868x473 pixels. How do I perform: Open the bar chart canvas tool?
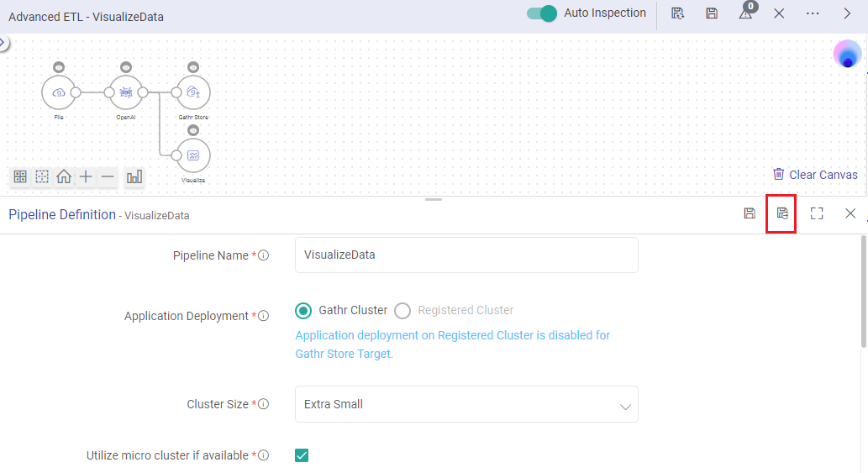pos(134,176)
